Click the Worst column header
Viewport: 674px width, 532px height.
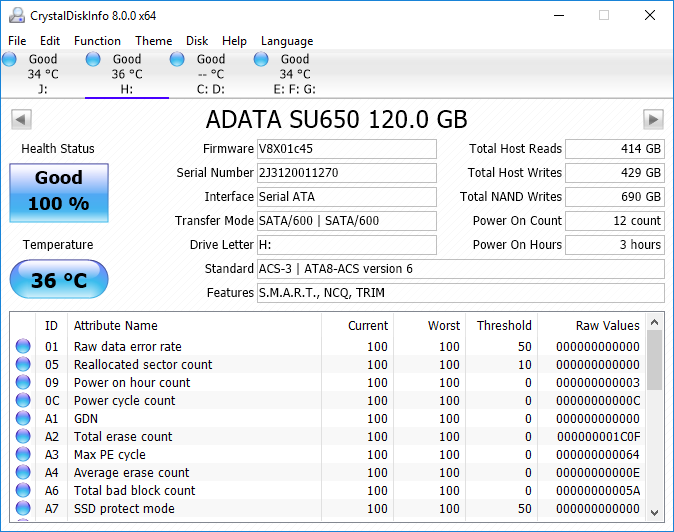tap(429, 326)
